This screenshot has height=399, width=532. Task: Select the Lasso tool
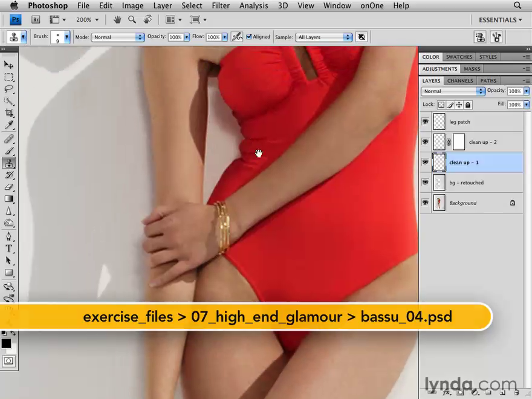click(x=9, y=89)
